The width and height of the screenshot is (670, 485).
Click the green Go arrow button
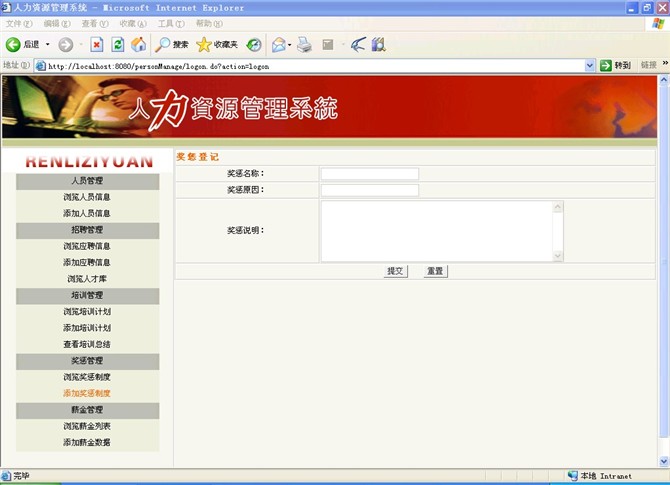(x=606, y=66)
